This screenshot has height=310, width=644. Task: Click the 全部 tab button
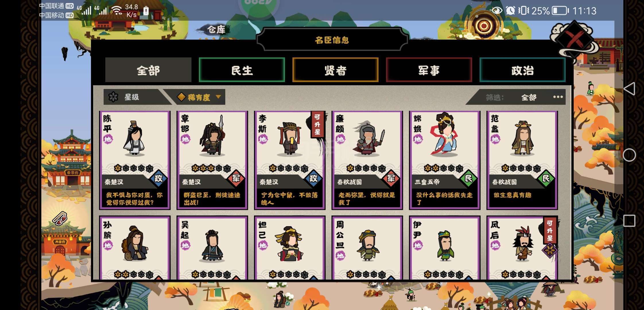pyautogui.click(x=148, y=70)
